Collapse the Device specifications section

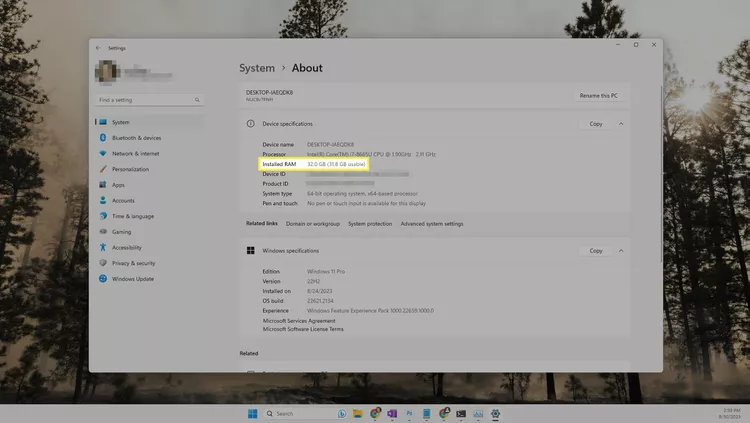[621, 124]
